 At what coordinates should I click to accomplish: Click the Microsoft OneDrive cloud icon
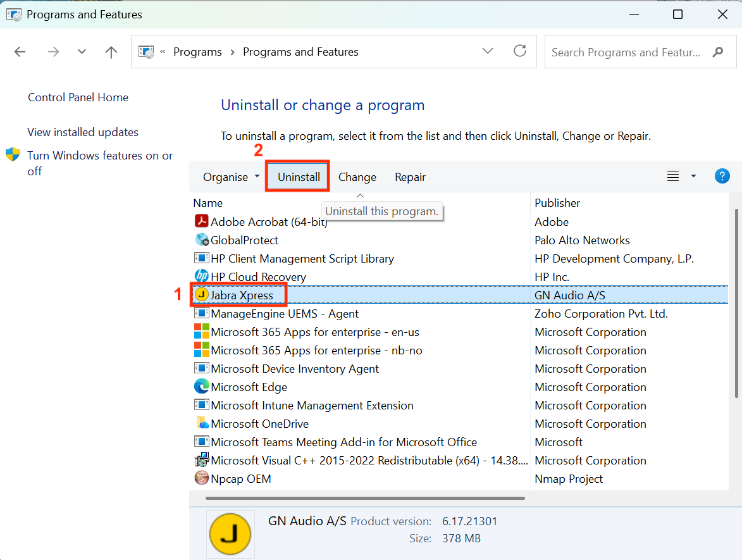[201, 423]
